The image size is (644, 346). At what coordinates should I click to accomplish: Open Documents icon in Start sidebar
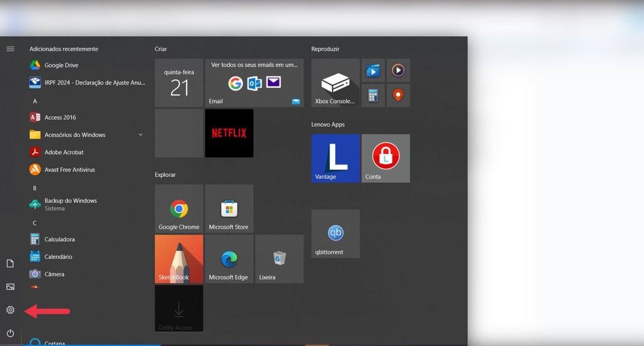(x=10, y=263)
